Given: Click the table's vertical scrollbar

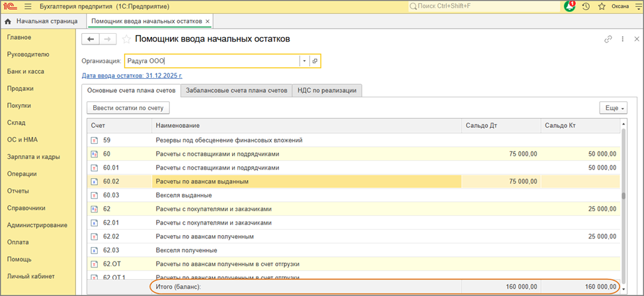Looking at the screenshot, I should click(622, 197).
